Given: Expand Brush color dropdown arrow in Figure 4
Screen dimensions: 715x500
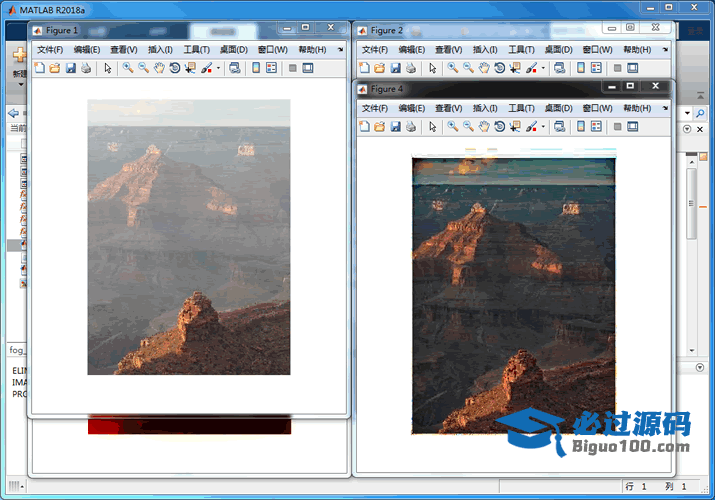Looking at the screenshot, I should [543, 127].
